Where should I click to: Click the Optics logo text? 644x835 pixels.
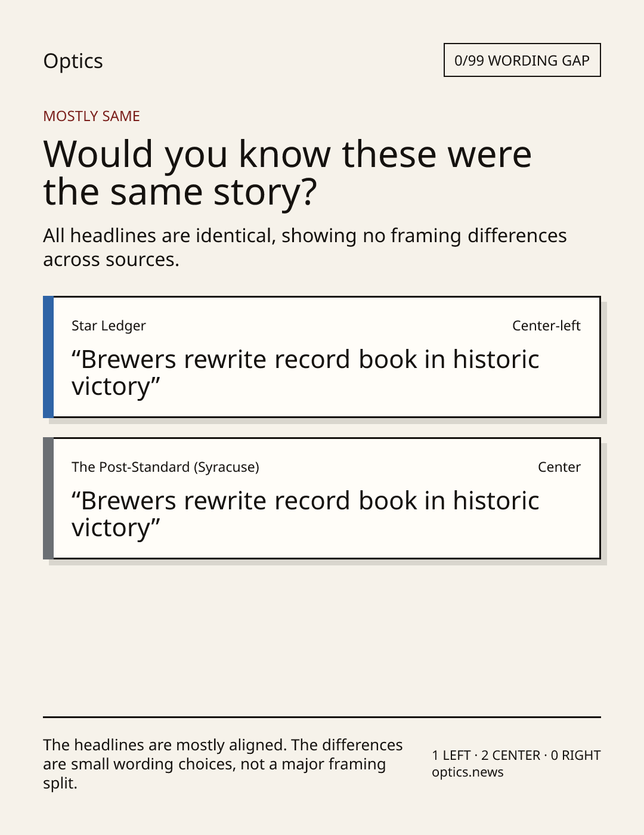(73, 61)
